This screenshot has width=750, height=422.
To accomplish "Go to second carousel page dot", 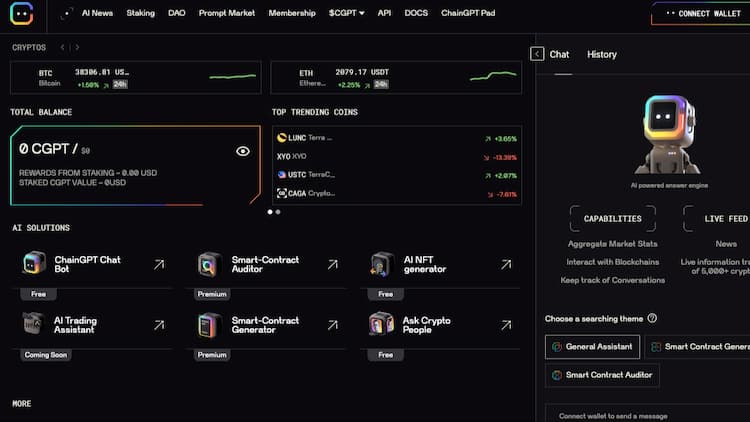I will point(278,212).
